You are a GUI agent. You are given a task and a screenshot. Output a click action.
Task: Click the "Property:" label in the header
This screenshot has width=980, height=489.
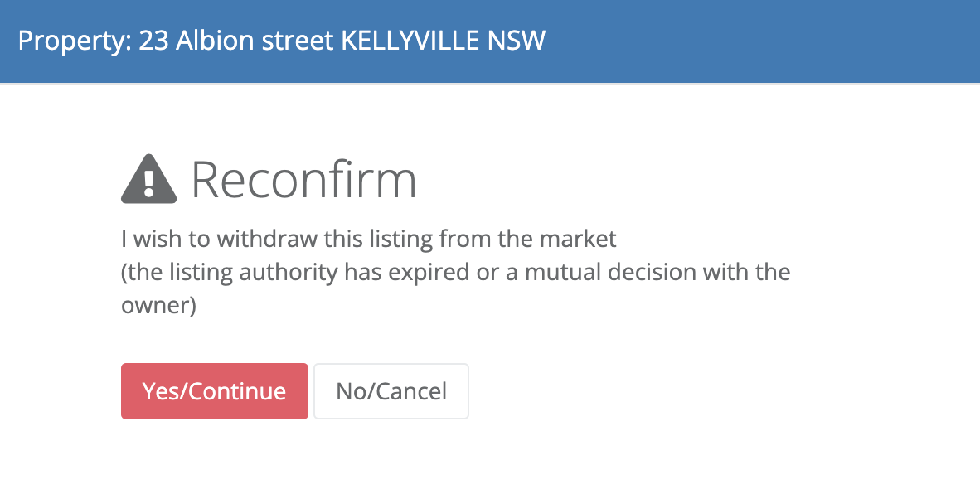click(75, 41)
